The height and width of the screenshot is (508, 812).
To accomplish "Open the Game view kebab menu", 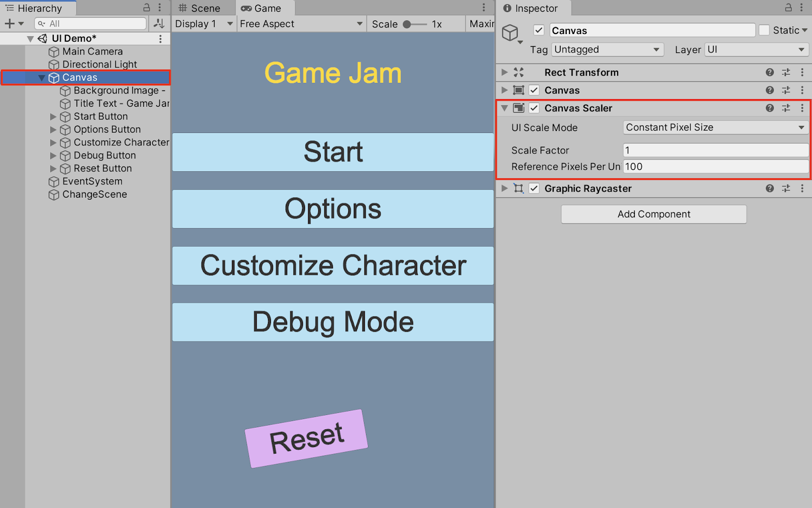I will 484,8.
